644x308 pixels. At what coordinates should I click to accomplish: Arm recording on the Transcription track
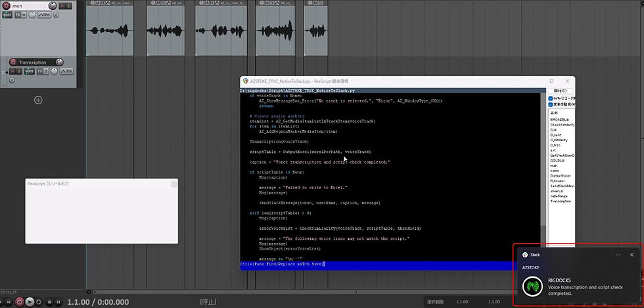pos(13,62)
